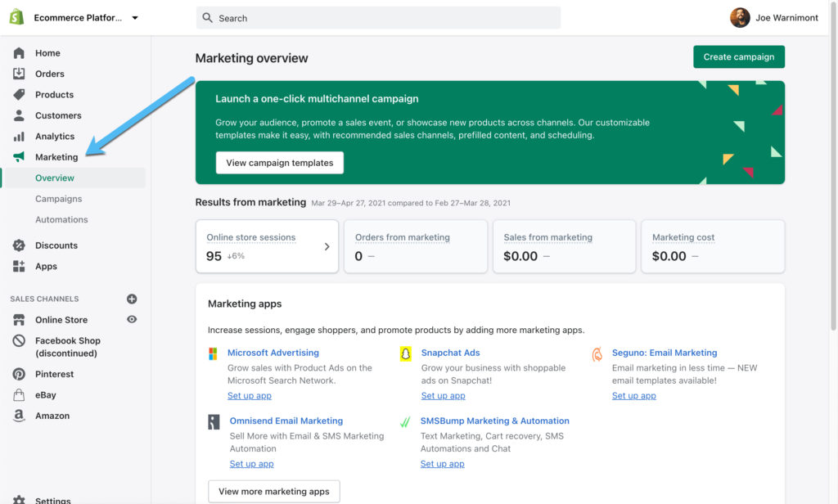Click the Create campaign button

tap(739, 56)
